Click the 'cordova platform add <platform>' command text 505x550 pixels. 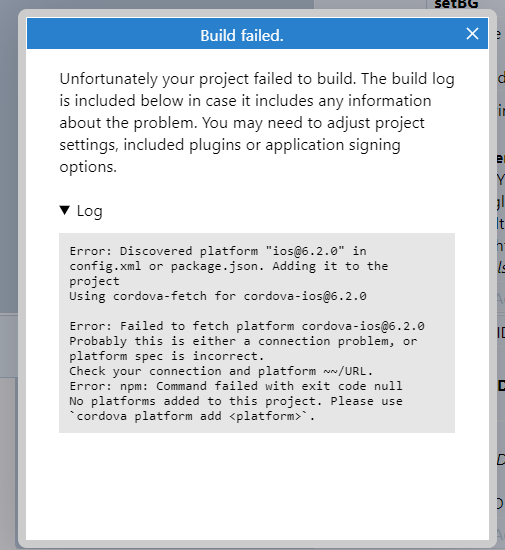pyautogui.click(x=193, y=416)
